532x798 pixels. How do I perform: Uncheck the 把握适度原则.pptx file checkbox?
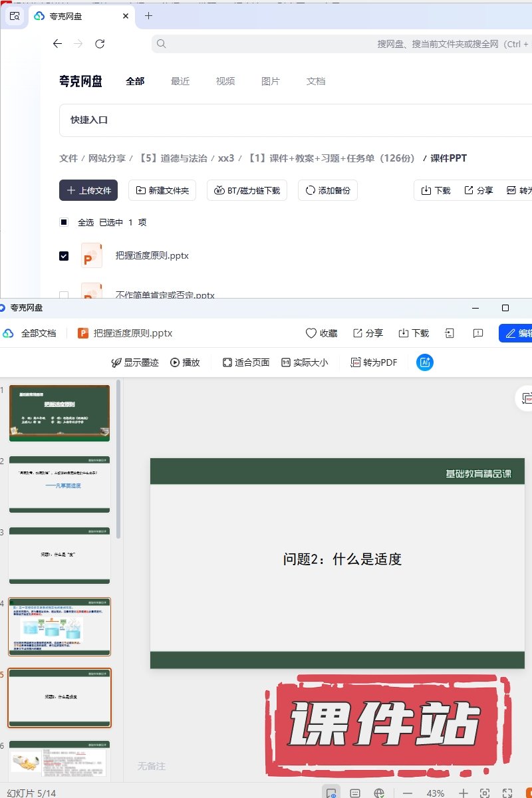pos(64,255)
